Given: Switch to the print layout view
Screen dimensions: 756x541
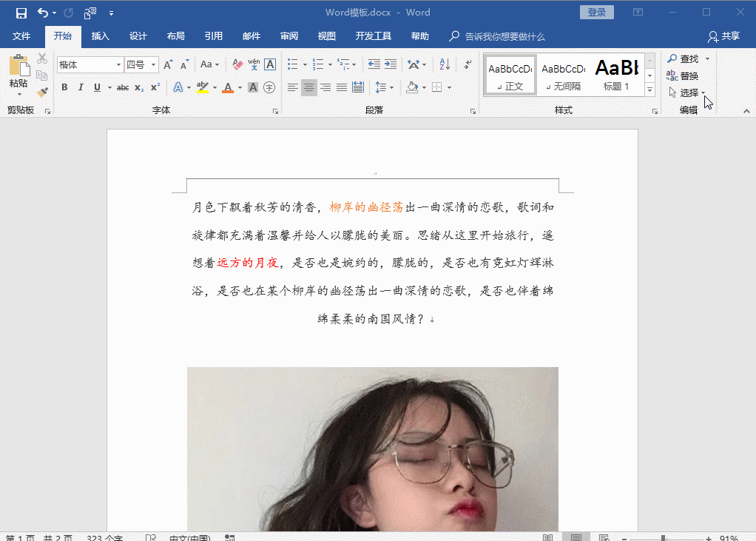Looking at the screenshot, I should [576, 537].
